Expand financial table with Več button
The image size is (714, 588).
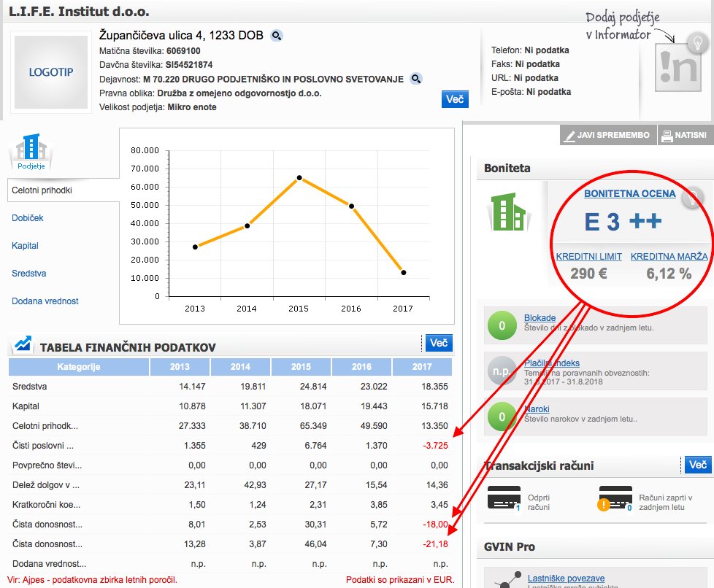pos(438,343)
